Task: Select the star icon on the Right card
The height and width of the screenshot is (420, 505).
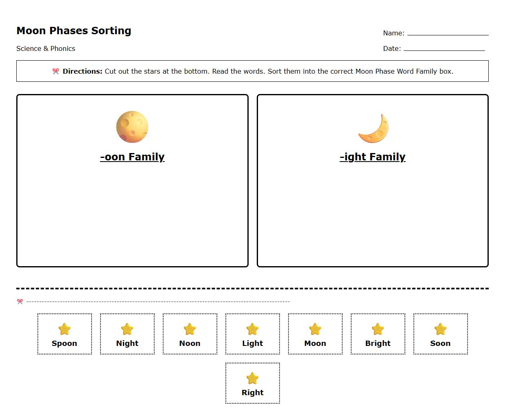Action: coord(252,377)
